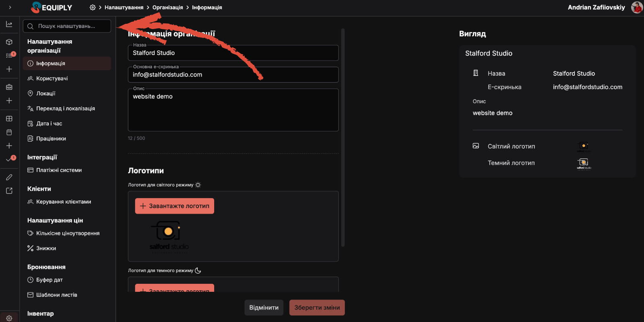Click the pencil edit icon in left rail
Viewport: 644px width, 322px height.
[9, 177]
